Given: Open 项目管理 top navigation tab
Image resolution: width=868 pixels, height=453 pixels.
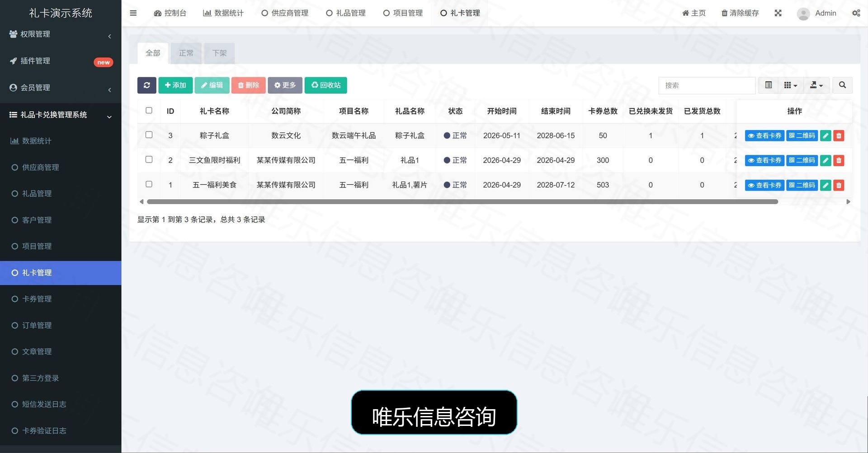Looking at the screenshot, I should (403, 13).
